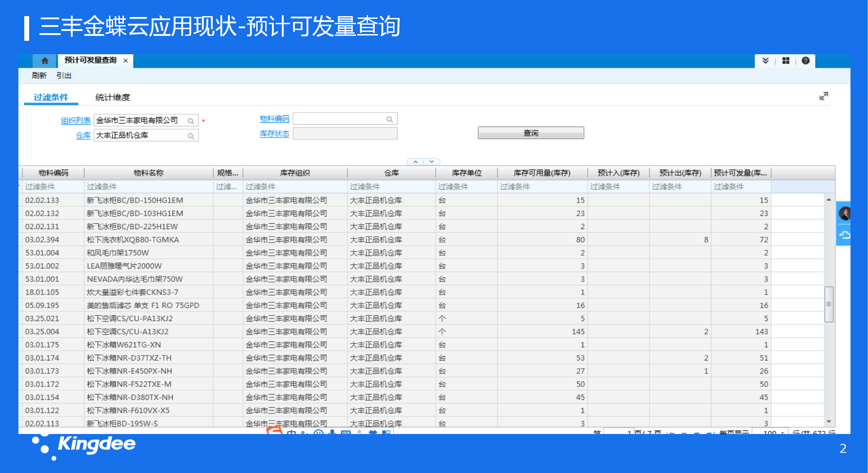Select the 松下冰箱NR-F610VX-X5 cell
This screenshot has width=868, height=473.
point(149,410)
